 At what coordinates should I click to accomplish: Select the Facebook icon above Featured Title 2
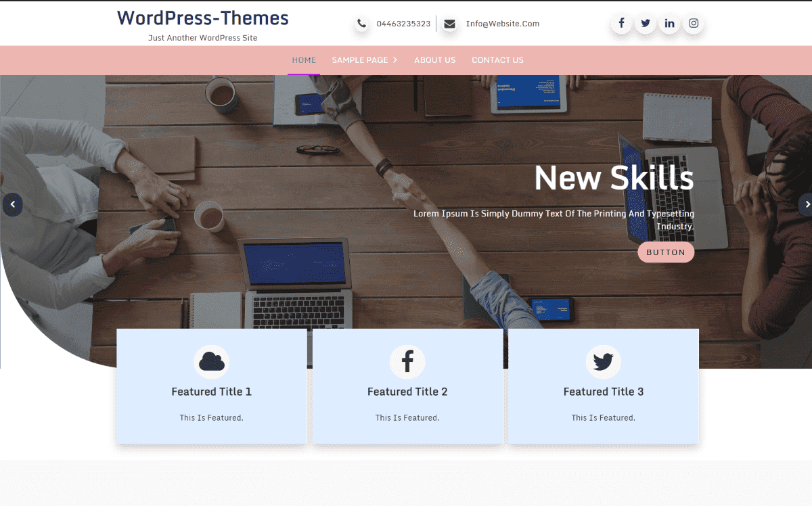pyautogui.click(x=407, y=361)
